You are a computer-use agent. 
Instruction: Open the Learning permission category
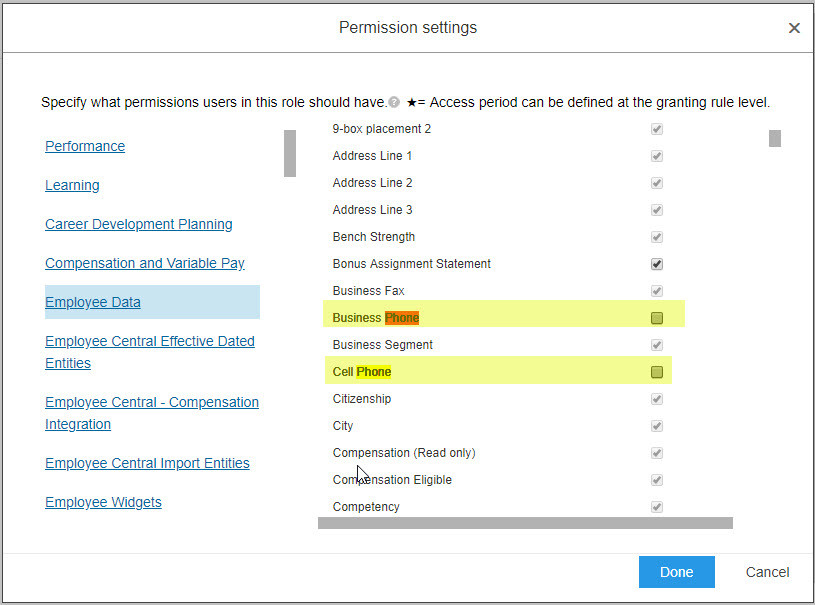(x=72, y=185)
